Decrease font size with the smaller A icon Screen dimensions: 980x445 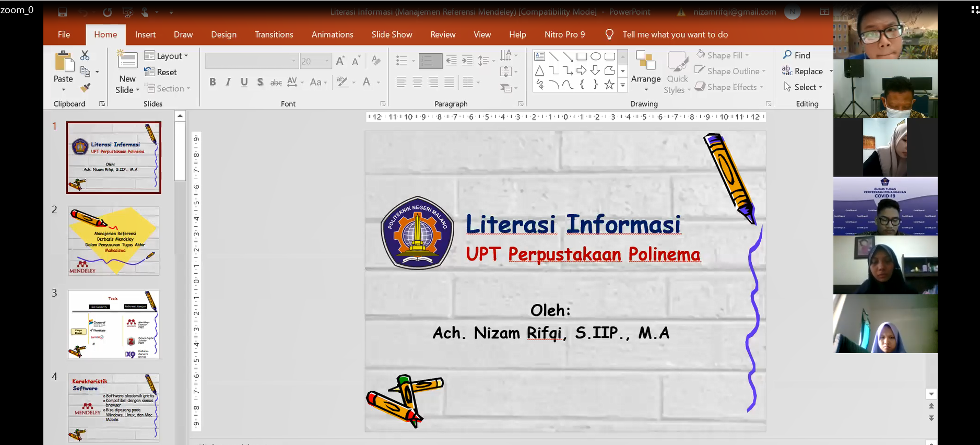(x=356, y=61)
